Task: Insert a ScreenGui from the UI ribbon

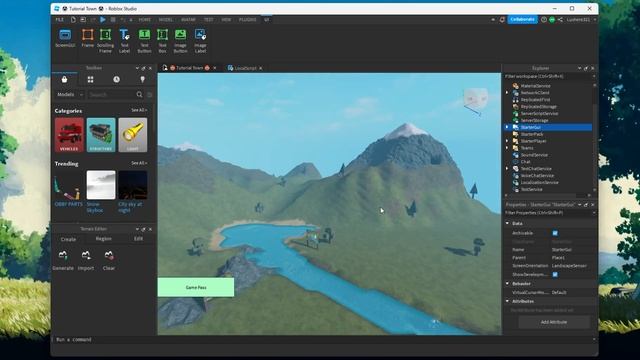Action: (65, 38)
